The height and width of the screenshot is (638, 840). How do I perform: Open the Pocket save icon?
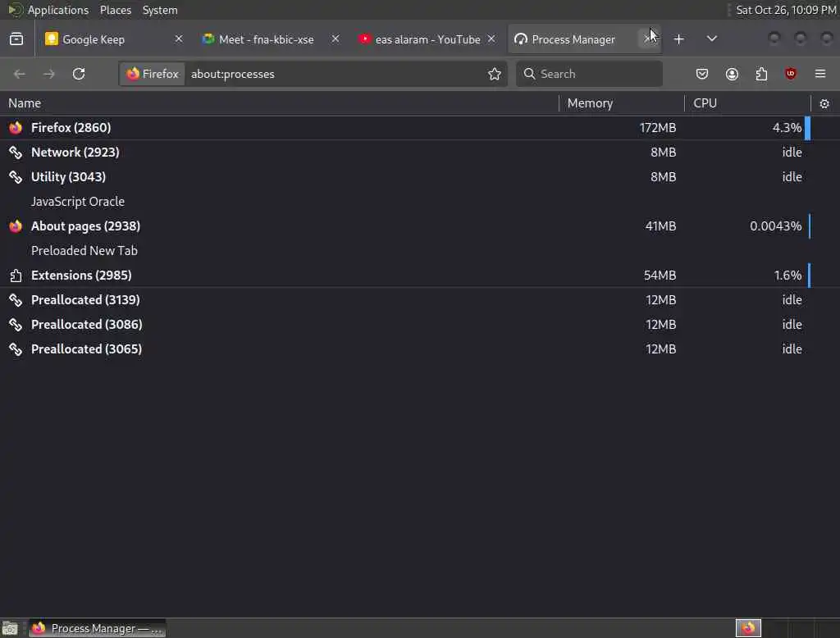pyautogui.click(x=702, y=74)
